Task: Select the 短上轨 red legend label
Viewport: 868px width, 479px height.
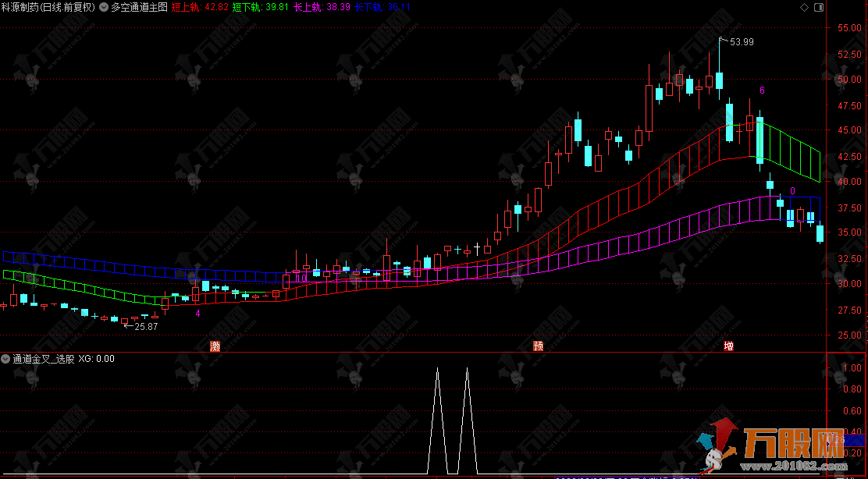Action: [x=184, y=8]
